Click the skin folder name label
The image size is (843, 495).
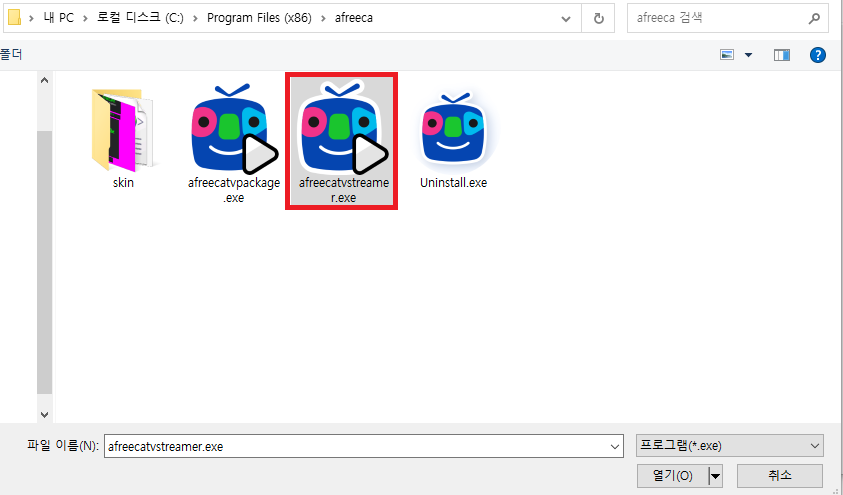click(123, 183)
